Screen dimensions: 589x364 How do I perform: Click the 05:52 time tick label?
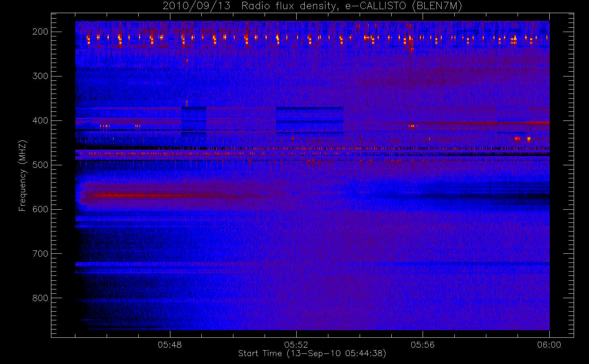tap(296, 345)
